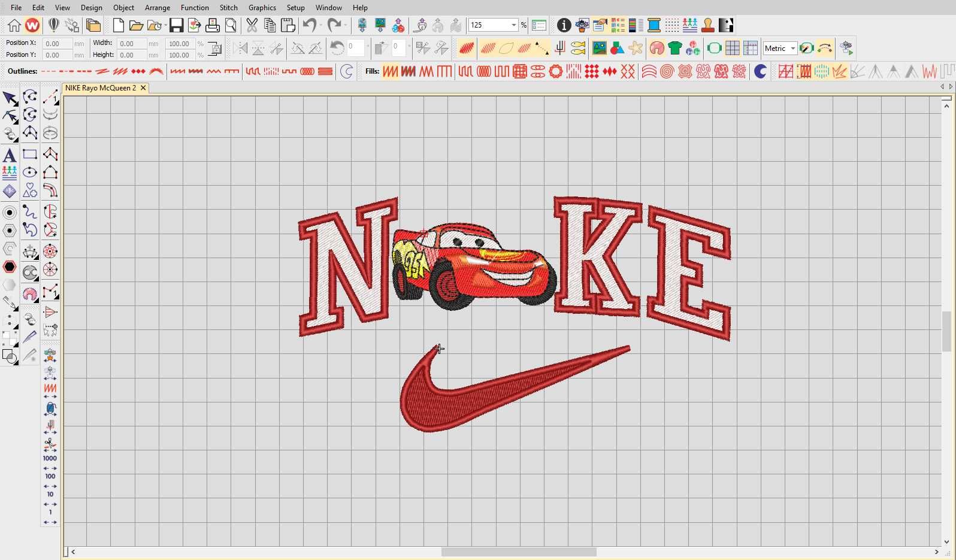Screen dimensions: 956x560
Task: Toggle the first zigzag satin fill
Action: point(390,71)
